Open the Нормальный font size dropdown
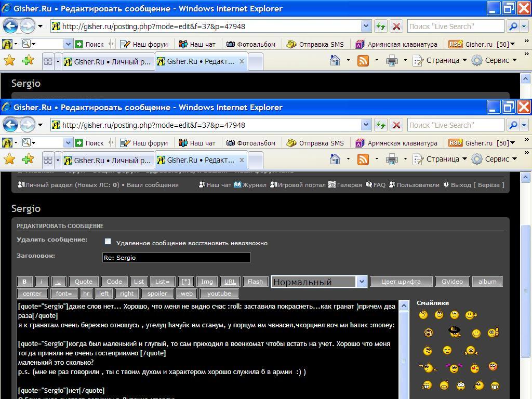This screenshot has width=532, height=399. coord(362,282)
